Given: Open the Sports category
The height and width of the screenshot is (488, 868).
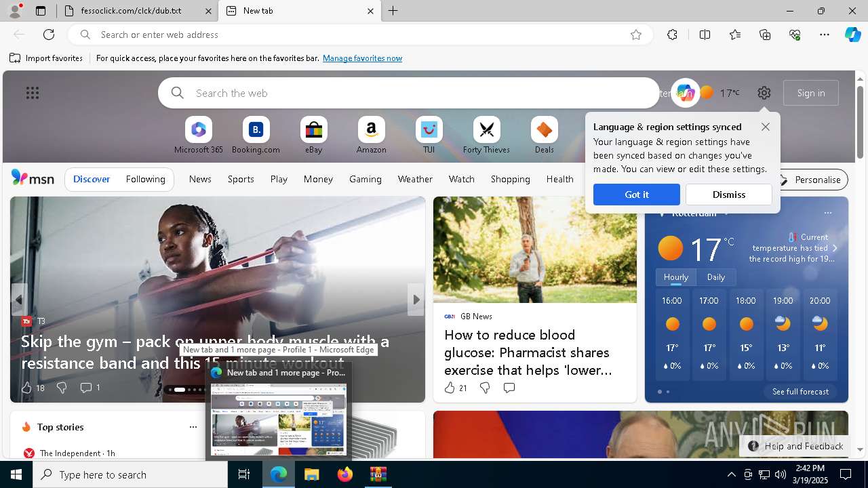Looking at the screenshot, I should point(241,179).
